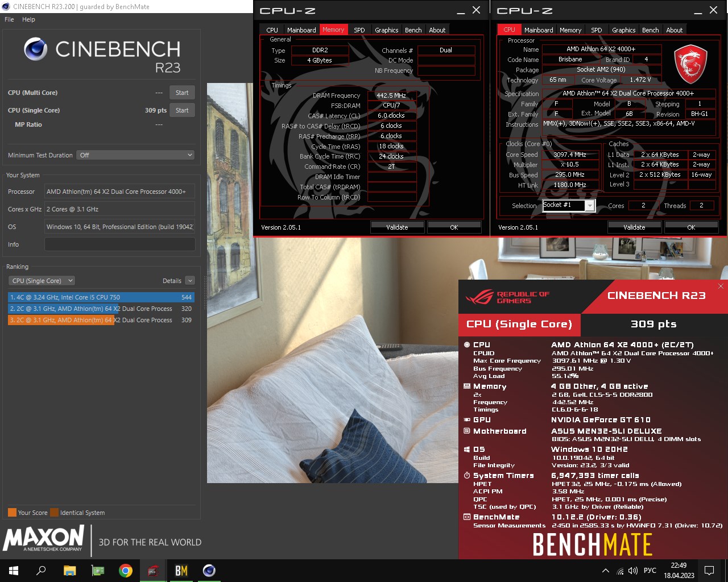This screenshot has height=582, width=728.
Task: Open green hardware app in taskbar
Action: coord(98,571)
